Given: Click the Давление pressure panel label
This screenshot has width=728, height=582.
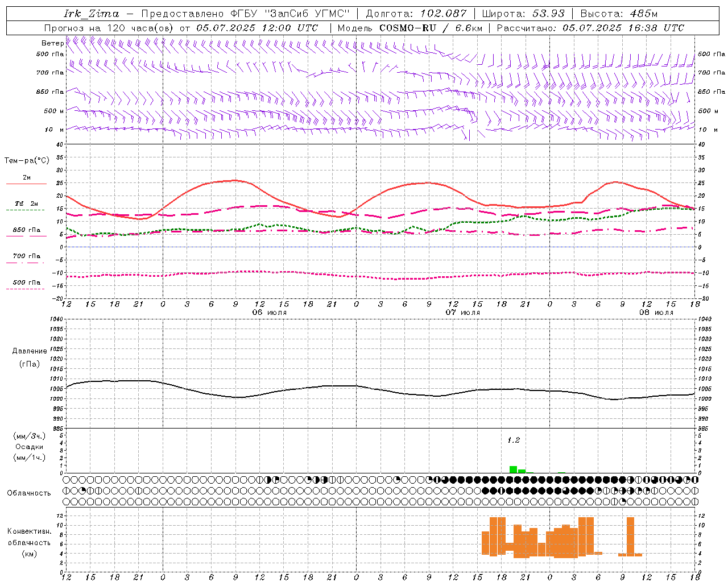Looking at the screenshot, I should (x=30, y=351).
